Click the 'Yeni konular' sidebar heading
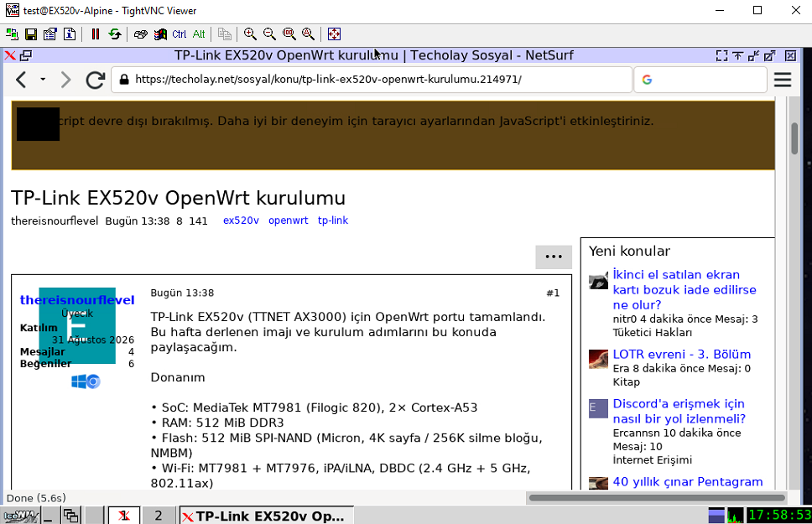 tap(629, 252)
